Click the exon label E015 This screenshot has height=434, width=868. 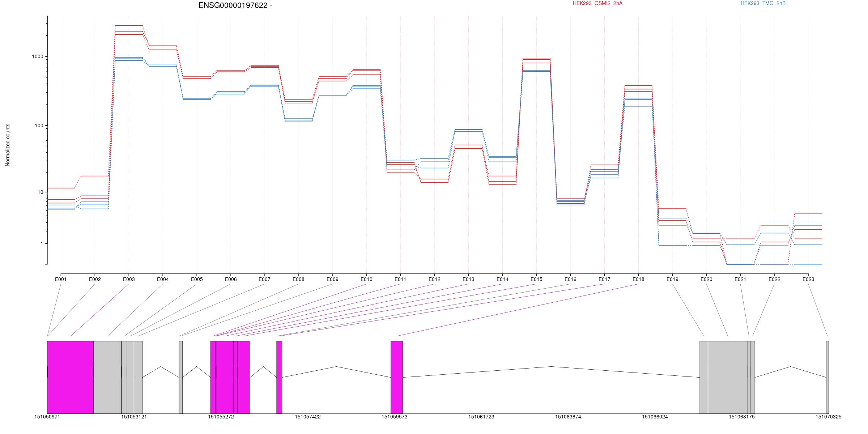tap(536, 279)
